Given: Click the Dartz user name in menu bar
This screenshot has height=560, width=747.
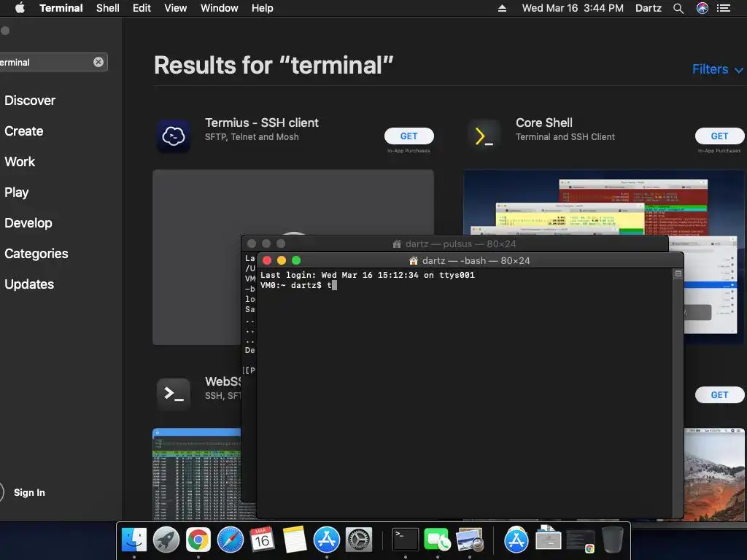Looking at the screenshot, I should click(x=649, y=8).
